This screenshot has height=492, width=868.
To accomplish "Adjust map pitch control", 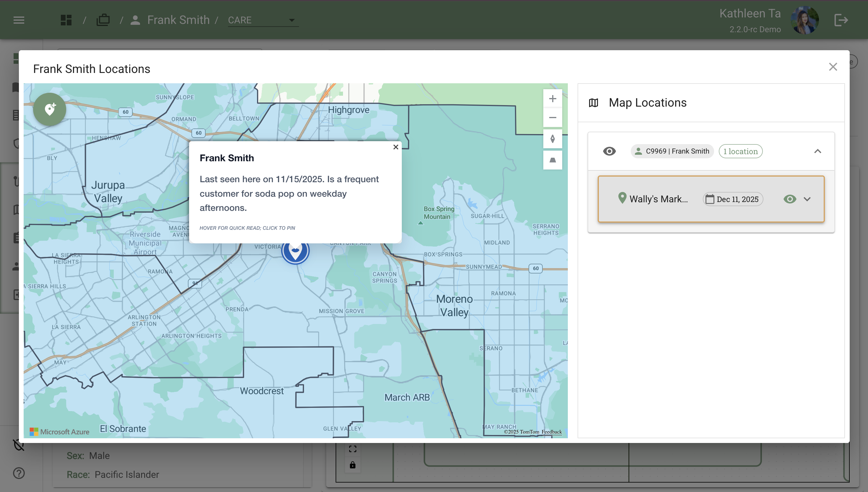I will tap(552, 160).
